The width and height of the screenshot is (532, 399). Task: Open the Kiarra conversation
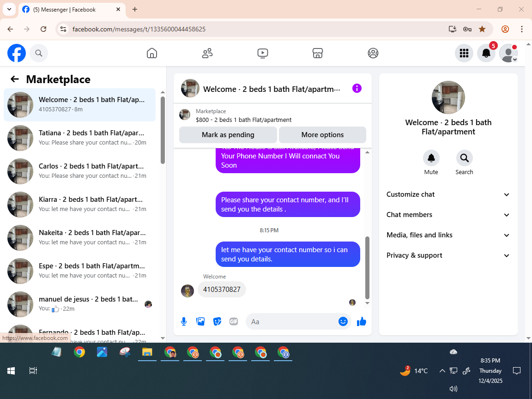[x=80, y=205]
